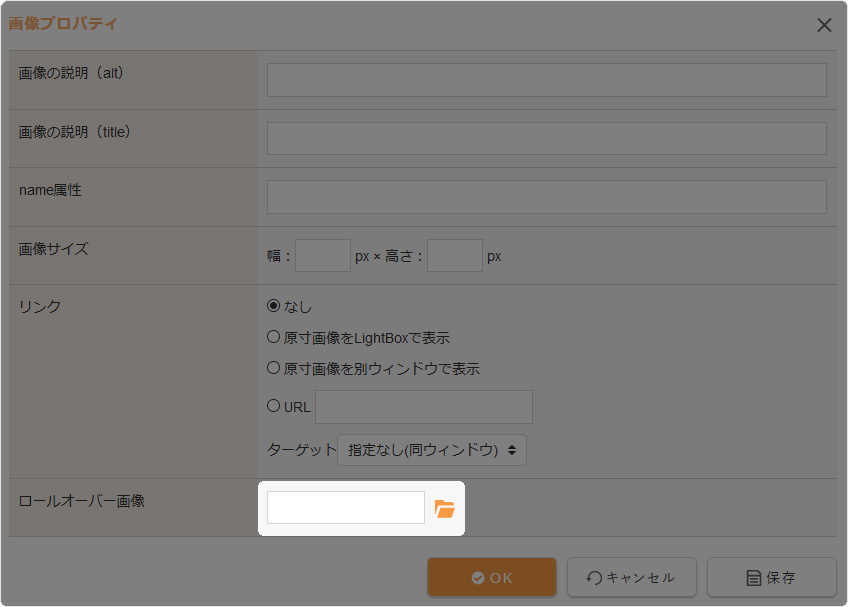This screenshot has width=848, height=607.
Task: Open the folder browser for rollover image
Action: click(445, 509)
